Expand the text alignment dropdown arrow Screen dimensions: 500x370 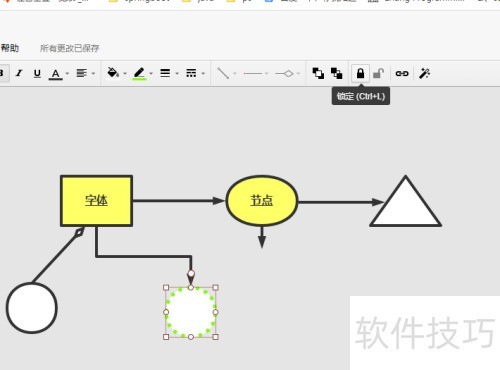click(x=93, y=74)
